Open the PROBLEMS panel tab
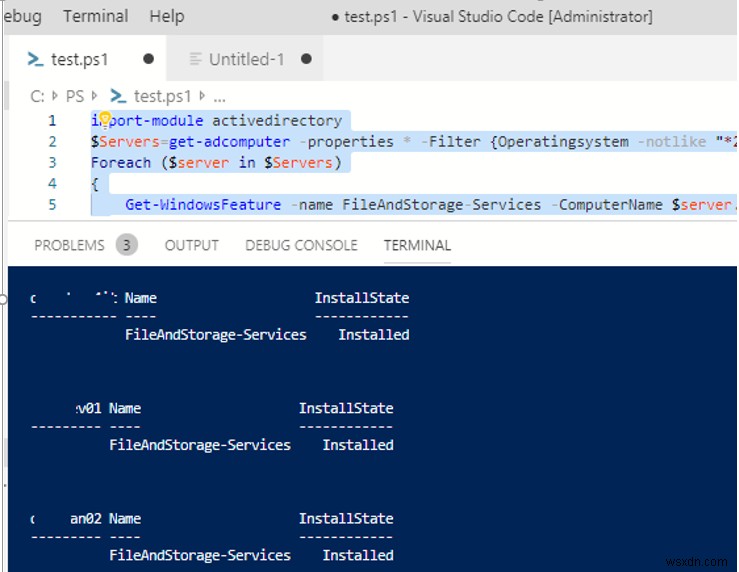This screenshot has height=572, width=739. point(69,245)
